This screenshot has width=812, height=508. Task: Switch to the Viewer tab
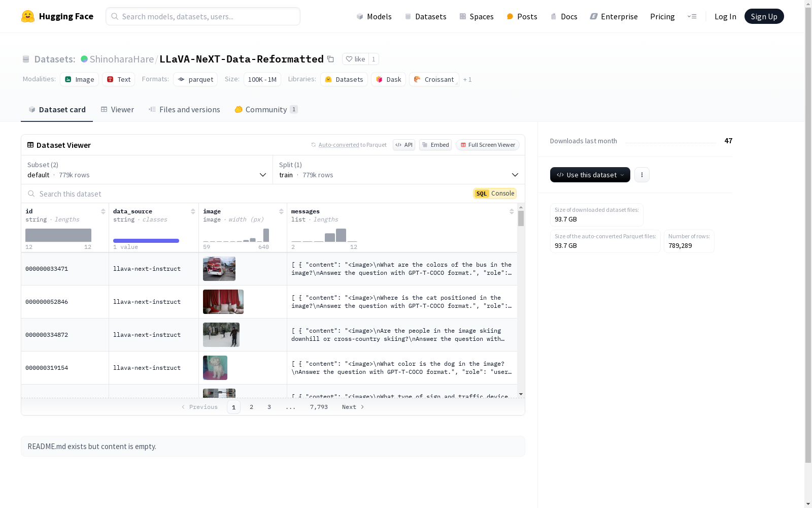(x=117, y=110)
